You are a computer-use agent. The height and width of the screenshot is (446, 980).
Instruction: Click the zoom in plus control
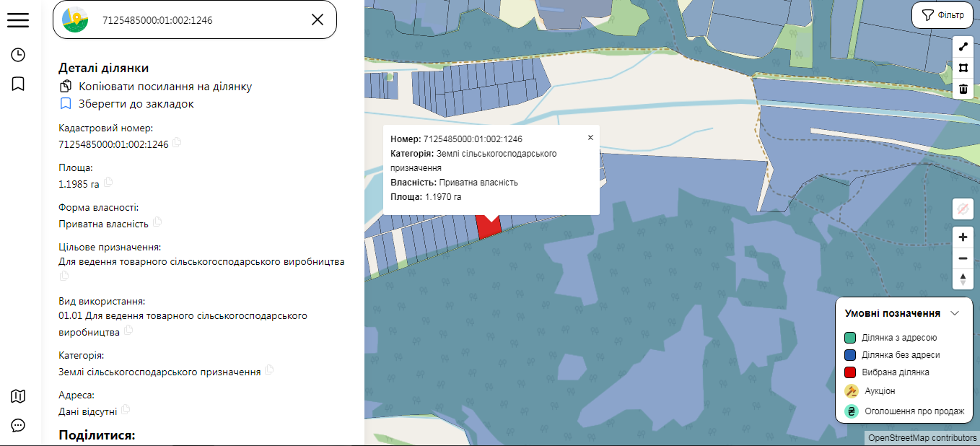point(963,237)
